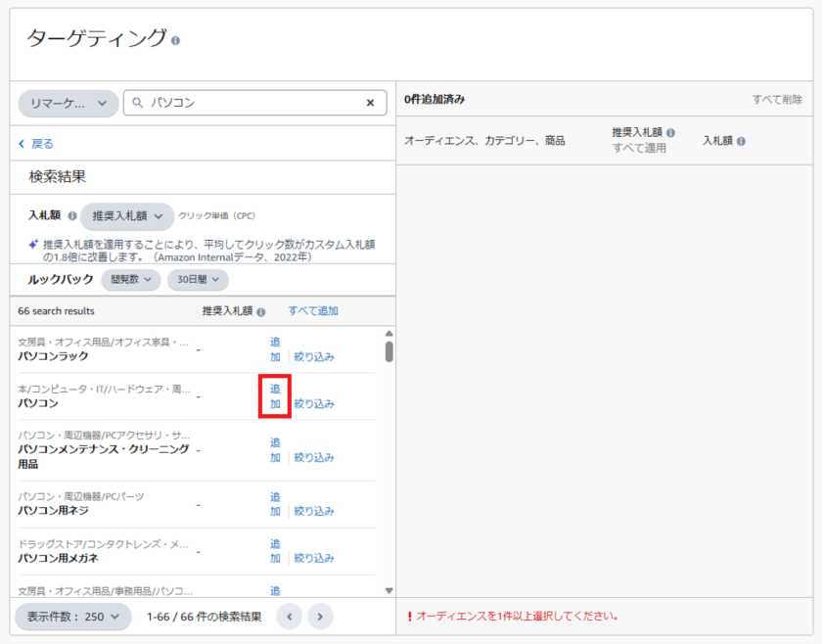Add the パソコンラック category

click(x=275, y=349)
